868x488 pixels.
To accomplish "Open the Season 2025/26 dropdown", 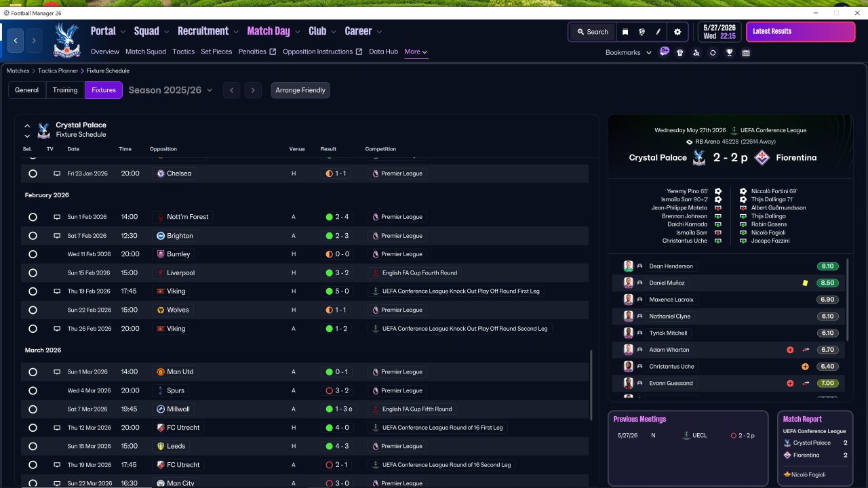I will (170, 90).
